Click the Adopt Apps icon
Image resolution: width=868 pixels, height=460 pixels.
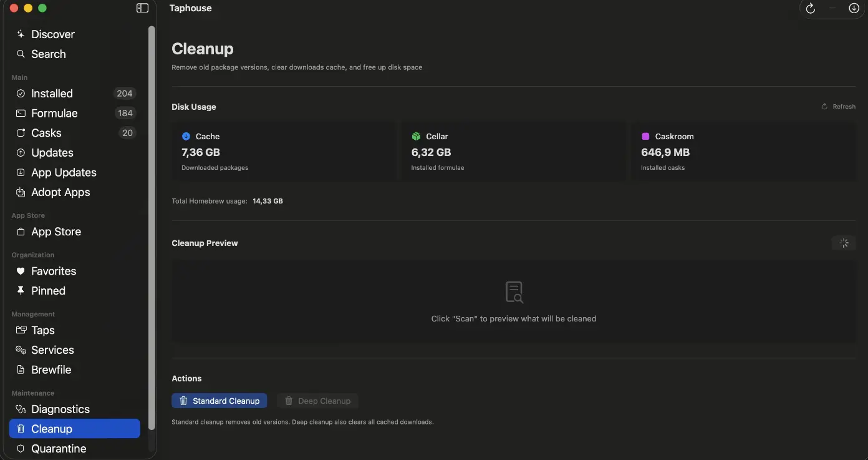[x=21, y=192]
